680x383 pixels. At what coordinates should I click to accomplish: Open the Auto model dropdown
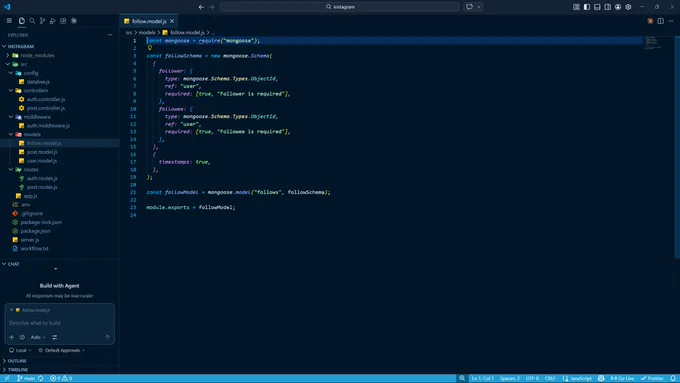(38, 337)
